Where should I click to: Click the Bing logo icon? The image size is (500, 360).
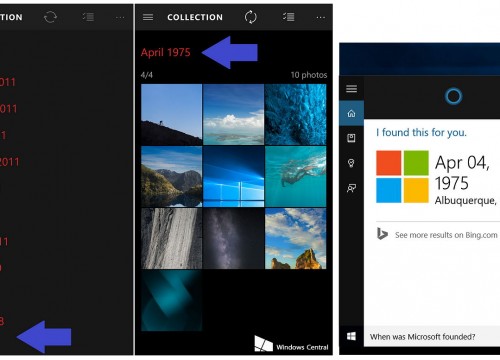click(382, 234)
